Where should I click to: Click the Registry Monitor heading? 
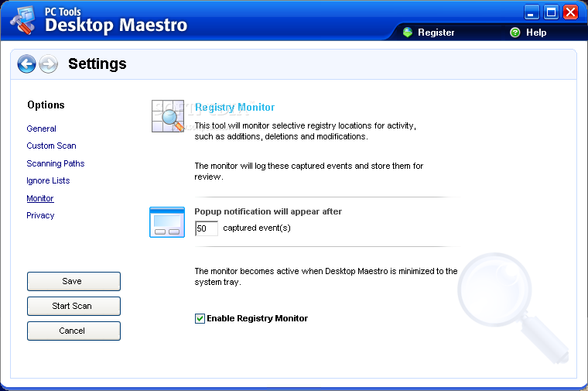[234, 108]
